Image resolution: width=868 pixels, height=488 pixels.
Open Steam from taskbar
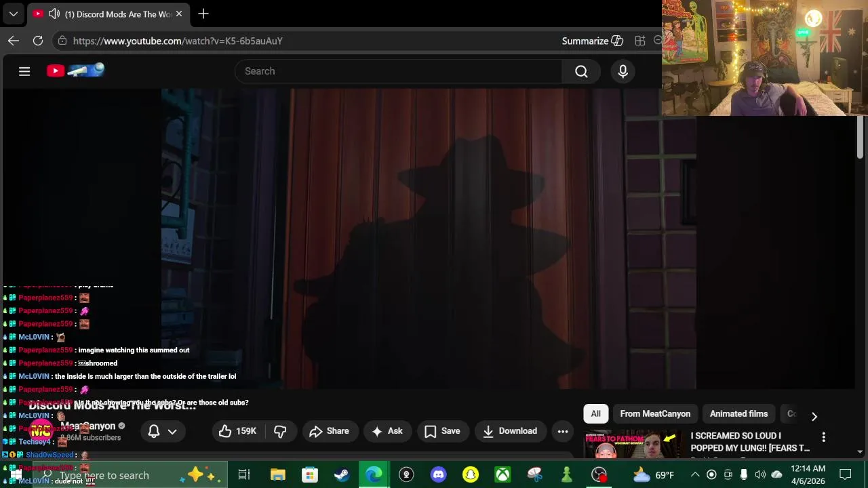click(342, 475)
